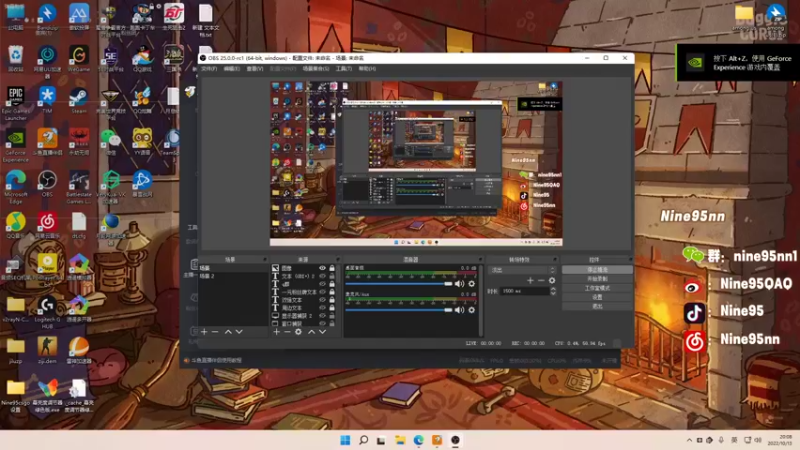Open transition properties gear icon
Image resolution: width=800 pixels, height=450 pixels.
coord(552,280)
